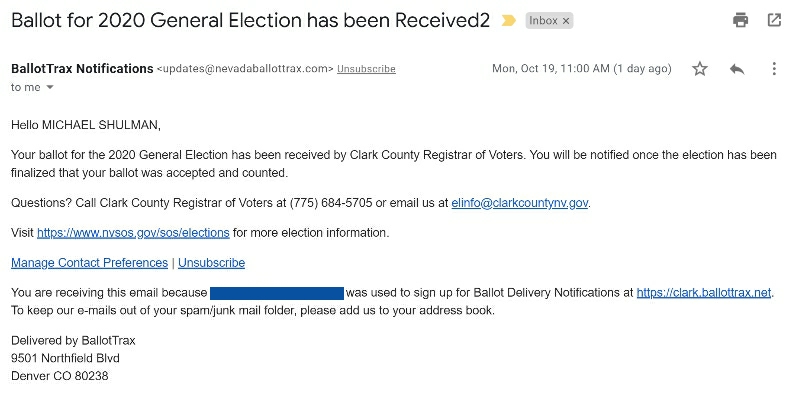Open the three-dot More options menu
This screenshot has height=410, width=790.
click(x=774, y=69)
